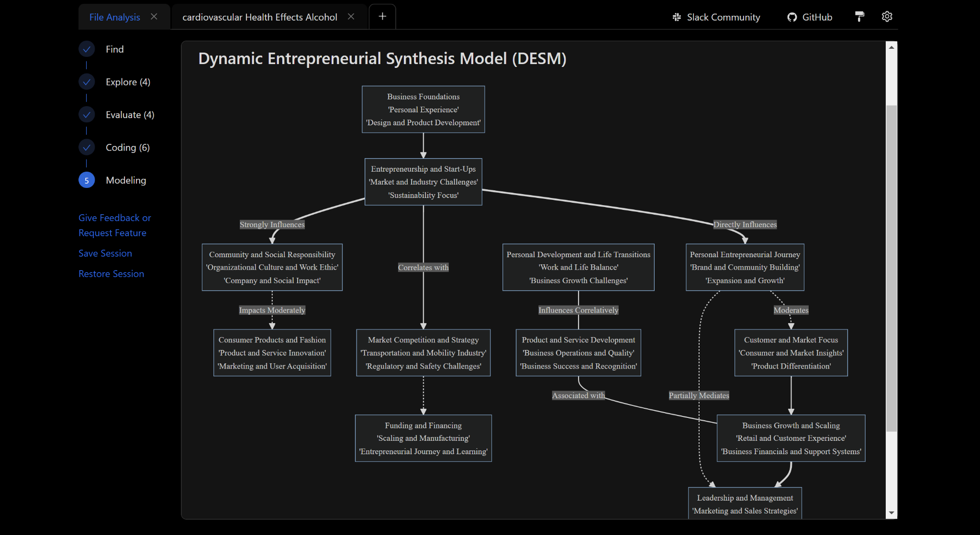Go to the Explore (4) step

click(128, 82)
